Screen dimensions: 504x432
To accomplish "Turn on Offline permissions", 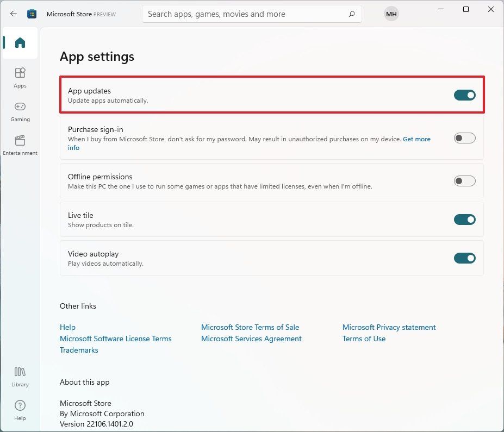I will 464,180.
